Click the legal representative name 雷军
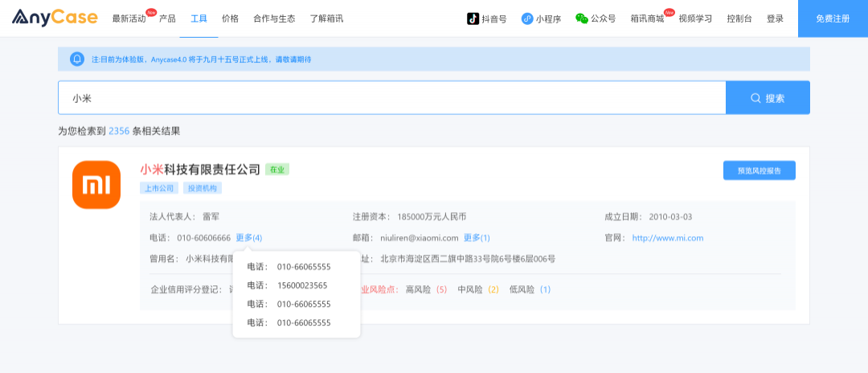This screenshot has width=868, height=373. [211, 216]
